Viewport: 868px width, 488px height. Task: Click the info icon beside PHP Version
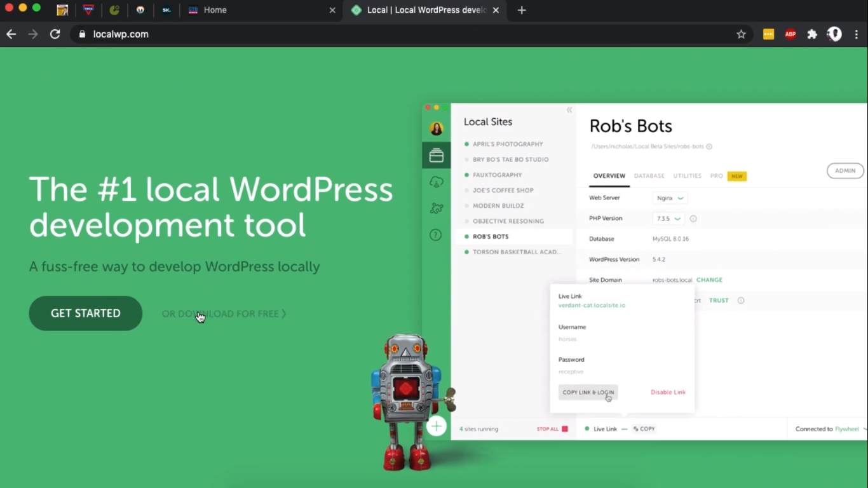tap(693, 219)
